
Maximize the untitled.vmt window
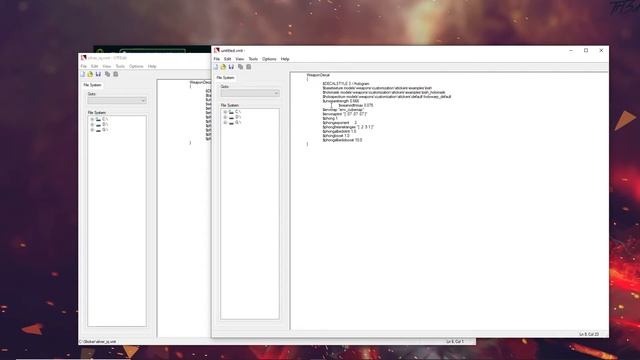click(x=586, y=51)
